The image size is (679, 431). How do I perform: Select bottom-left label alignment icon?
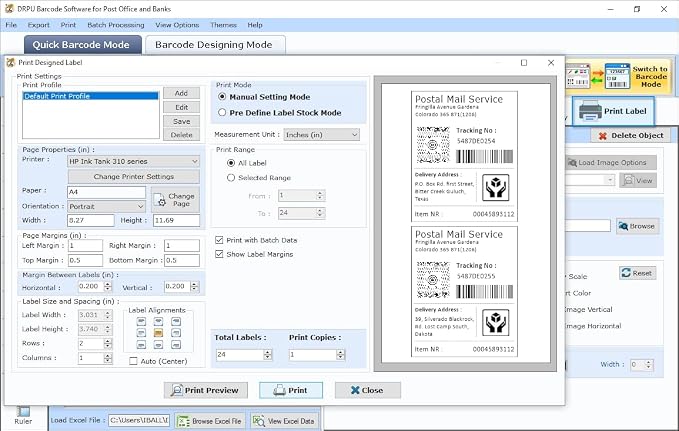(x=141, y=345)
